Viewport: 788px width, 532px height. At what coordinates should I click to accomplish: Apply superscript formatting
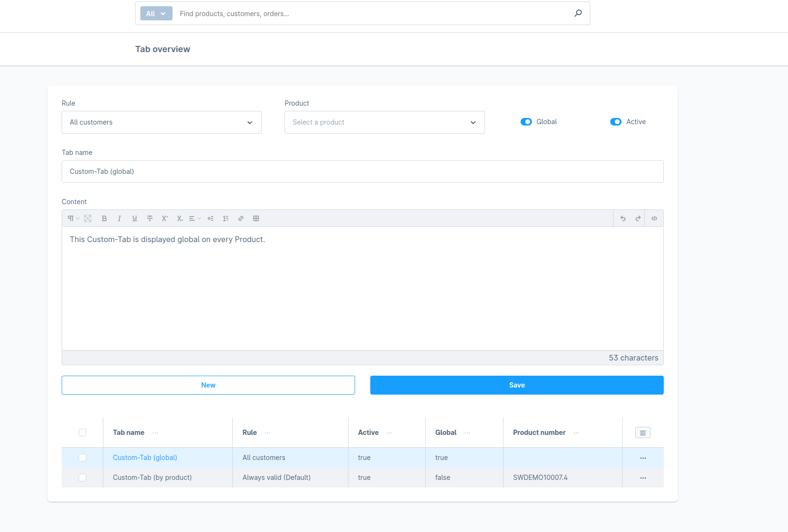[x=165, y=218]
